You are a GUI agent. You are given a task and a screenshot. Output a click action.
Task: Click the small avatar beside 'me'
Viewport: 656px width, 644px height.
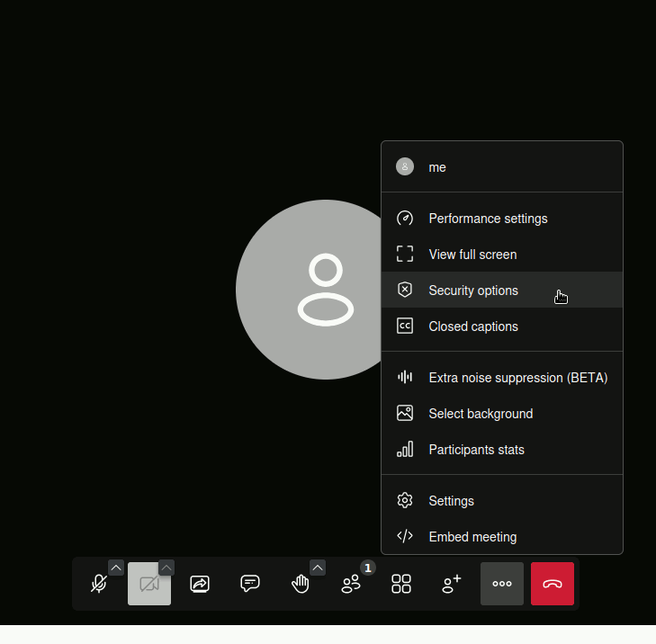(x=405, y=166)
